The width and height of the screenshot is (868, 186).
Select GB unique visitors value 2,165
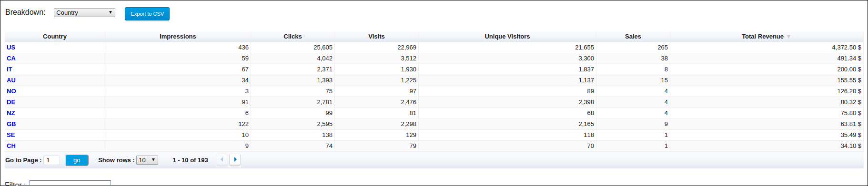point(586,124)
